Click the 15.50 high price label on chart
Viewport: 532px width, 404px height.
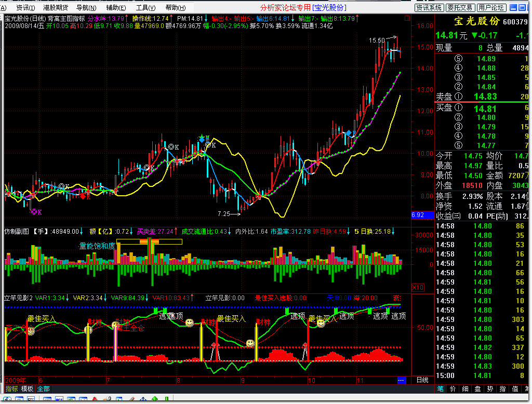(x=377, y=41)
